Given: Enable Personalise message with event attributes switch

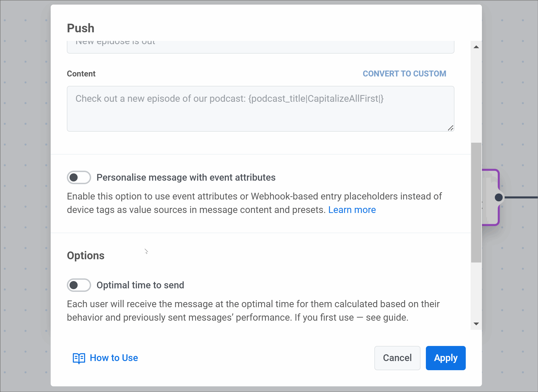Looking at the screenshot, I should [x=79, y=177].
